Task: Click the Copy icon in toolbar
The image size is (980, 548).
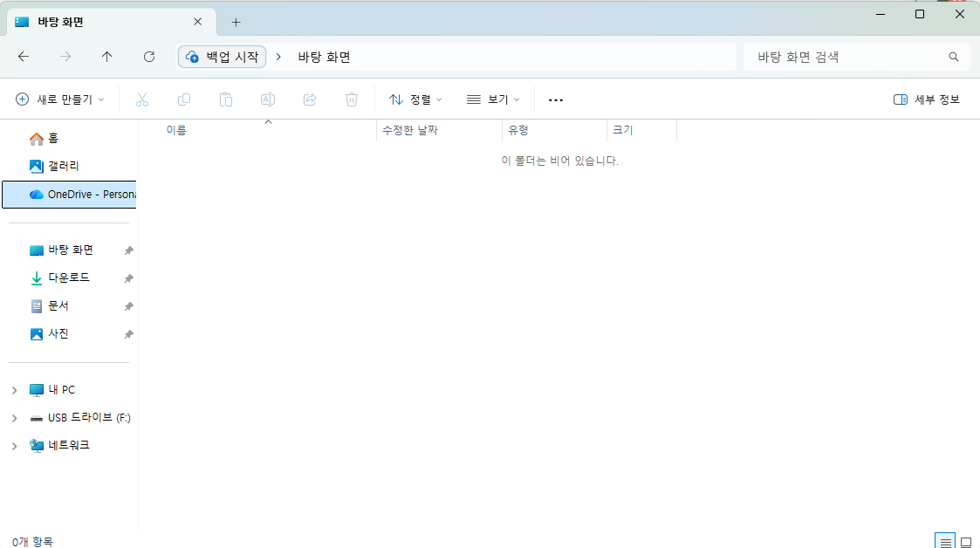Action: pos(184,99)
